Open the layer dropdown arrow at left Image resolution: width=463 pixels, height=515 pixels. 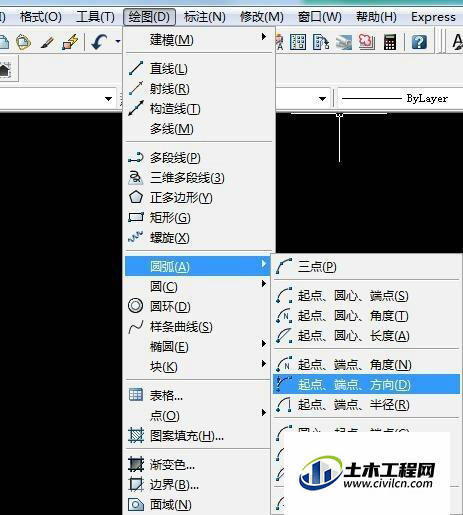pyautogui.click(x=108, y=99)
